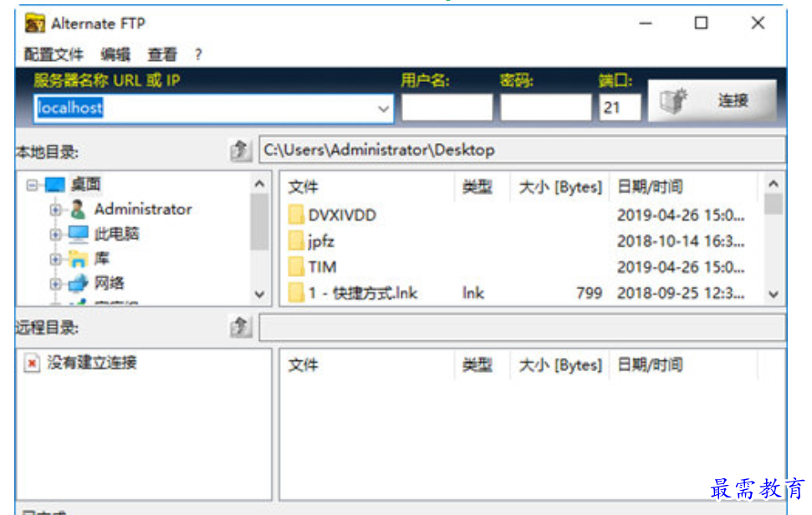
Task: Click the 没有建立连接 status text
Action: point(92,362)
